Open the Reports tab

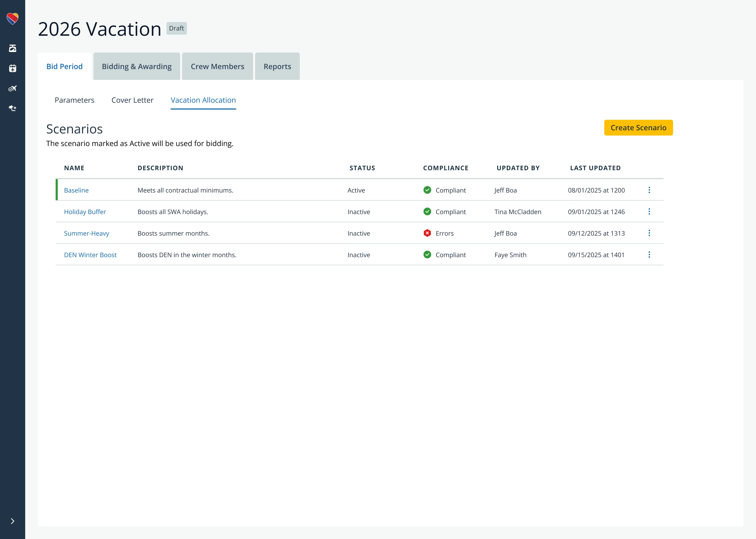pos(277,66)
